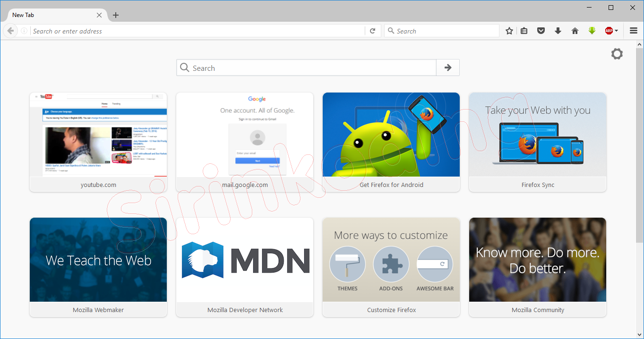644x339 pixels.
Task: Save to Pocket icon
Action: click(541, 31)
